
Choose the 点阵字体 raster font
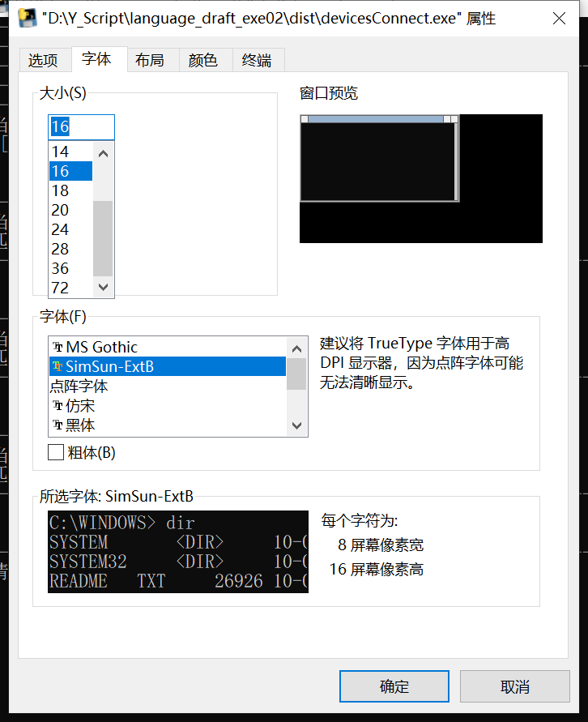coord(168,386)
